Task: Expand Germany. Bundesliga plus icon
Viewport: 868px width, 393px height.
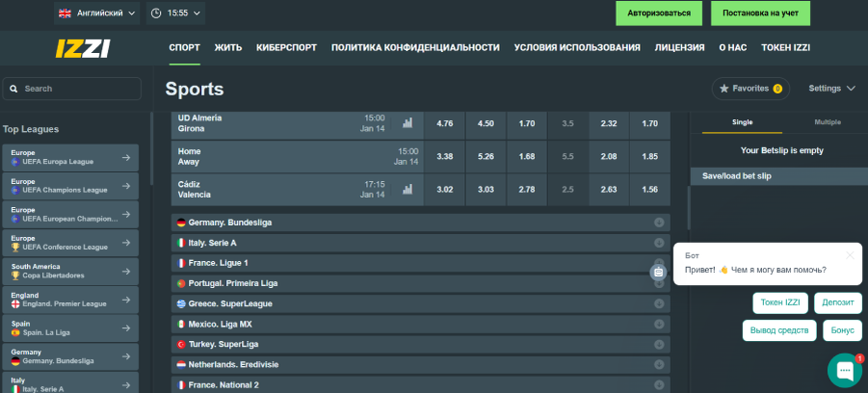Action: tap(659, 223)
